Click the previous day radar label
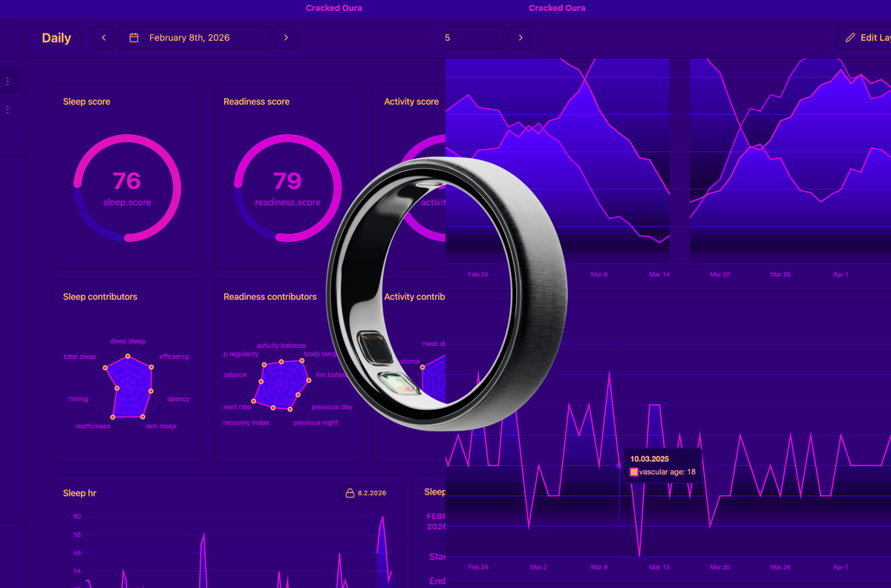 [x=332, y=408]
